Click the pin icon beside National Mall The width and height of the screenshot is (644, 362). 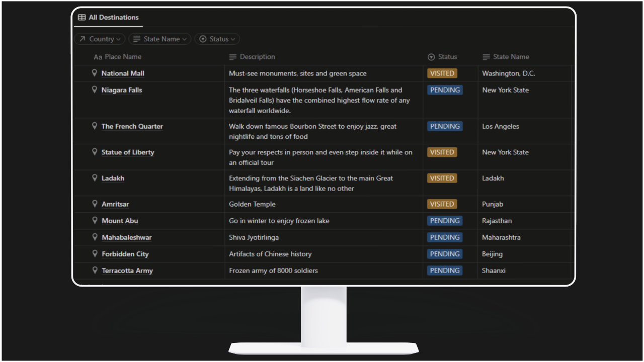(x=94, y=73)
